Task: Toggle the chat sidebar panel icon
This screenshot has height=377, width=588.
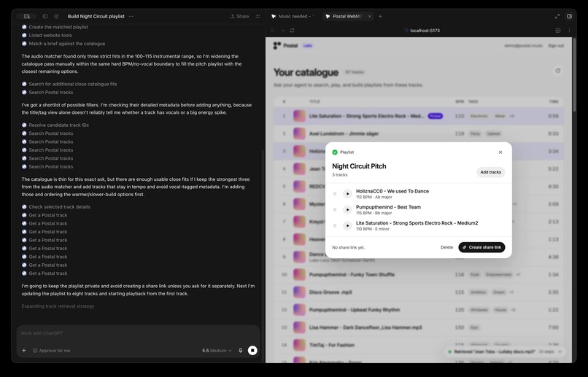Action: click(27, 17)
